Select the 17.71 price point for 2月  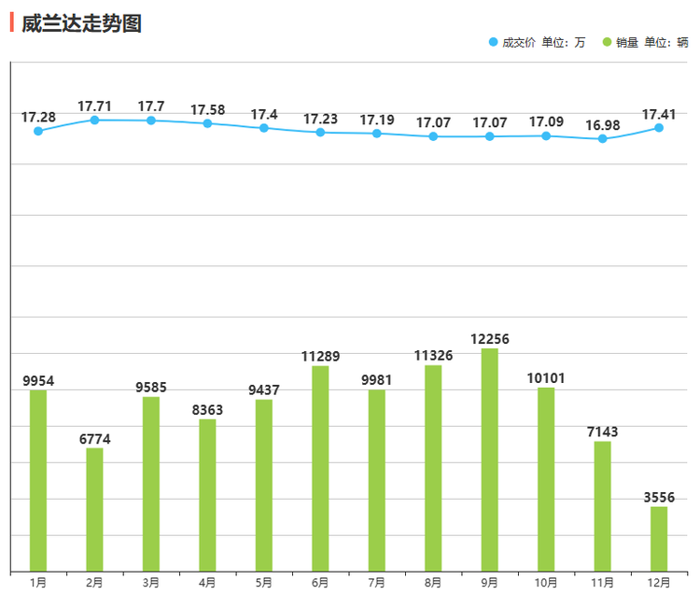[x=94, y=120]
